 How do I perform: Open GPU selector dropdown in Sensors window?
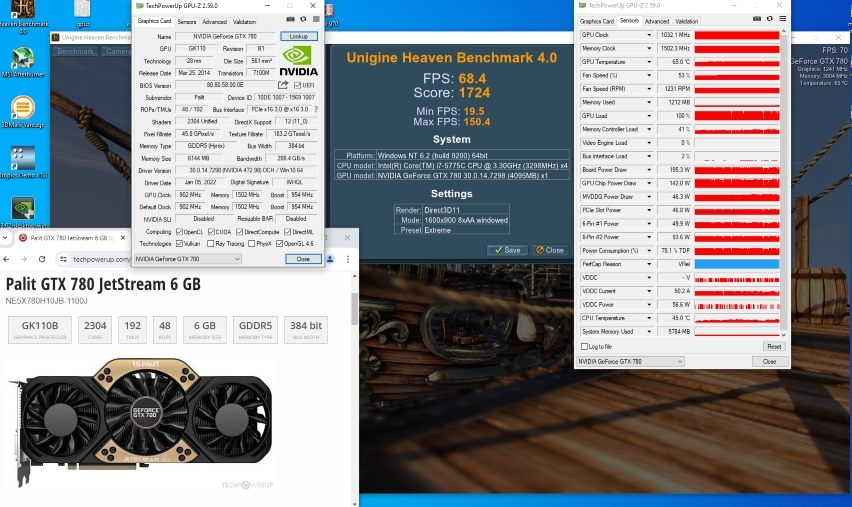pyautogui.click(x=630, y=361)
